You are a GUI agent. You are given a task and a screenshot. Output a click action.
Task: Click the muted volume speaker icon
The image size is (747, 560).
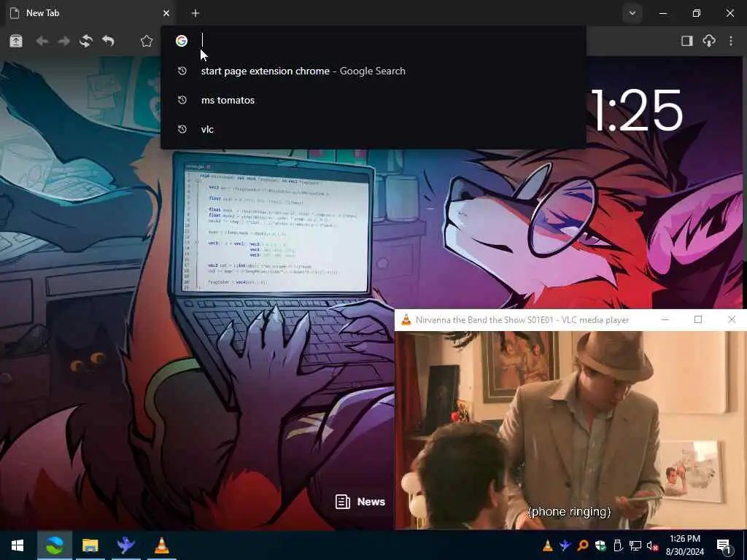click(653, 545)
